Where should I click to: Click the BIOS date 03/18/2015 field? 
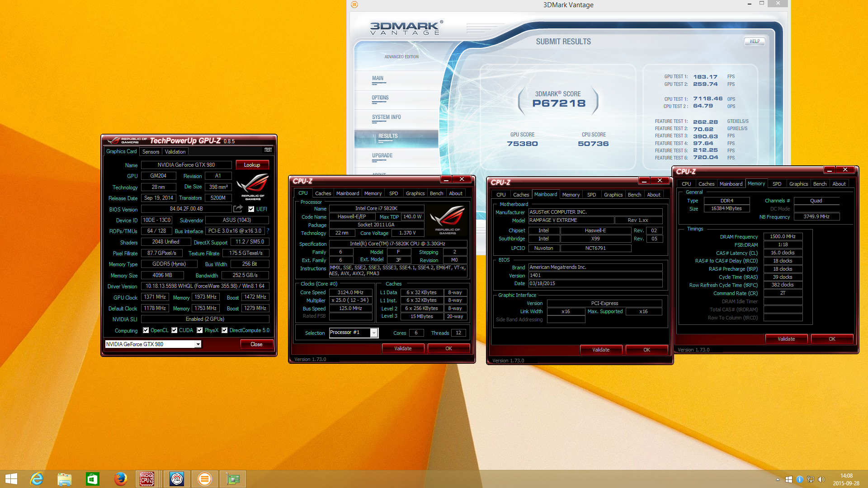coord(595,283)
